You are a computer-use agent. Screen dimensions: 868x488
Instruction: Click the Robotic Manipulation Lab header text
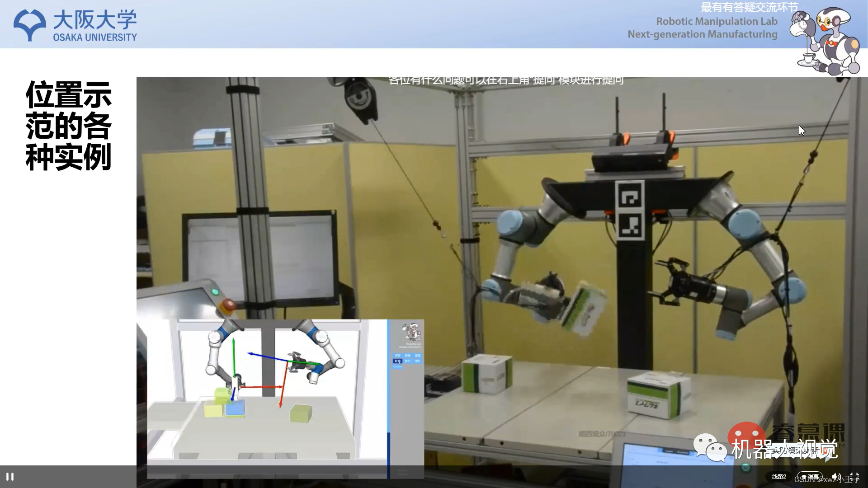(717, 21)
